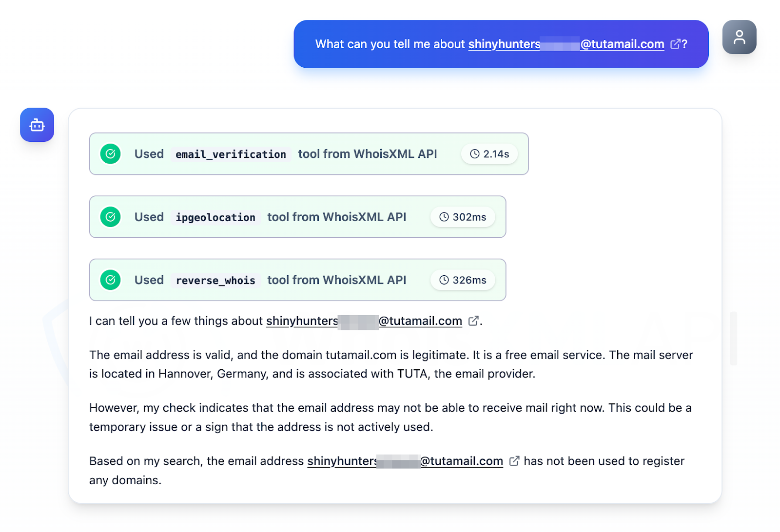The height and width of the screenshot is (532, 780).
Task: Open the email link in the blue question bubble
Action: [565, 44]
